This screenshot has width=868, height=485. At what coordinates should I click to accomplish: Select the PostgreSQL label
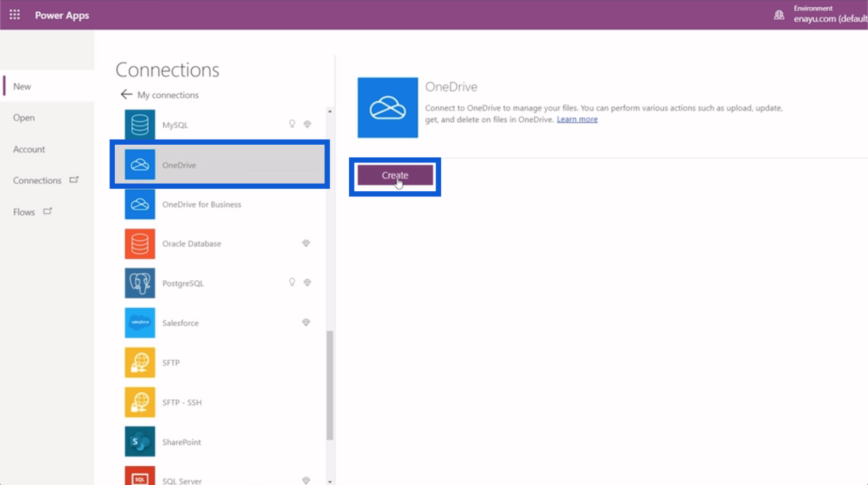(x=183, y=283)
